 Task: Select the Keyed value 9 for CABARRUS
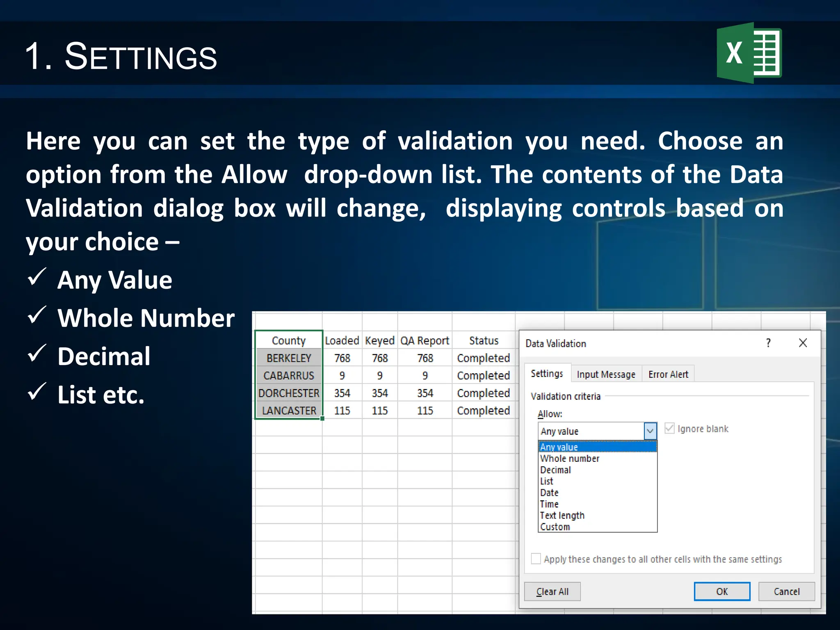pos(380,375)
